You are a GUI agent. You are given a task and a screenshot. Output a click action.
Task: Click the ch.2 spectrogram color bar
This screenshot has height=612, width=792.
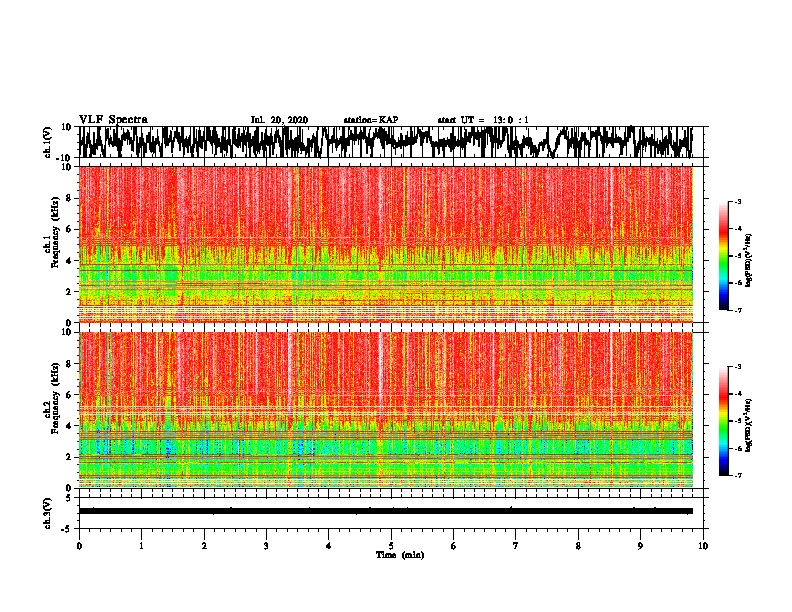point(723,421)
